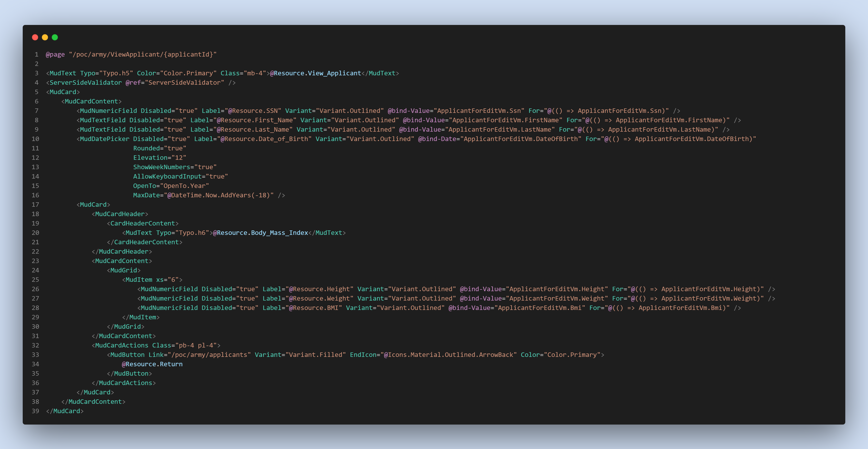
Task: Click "ApplicantForEditVm.LastName" bind value on line 9
Action: click(500, 130)
